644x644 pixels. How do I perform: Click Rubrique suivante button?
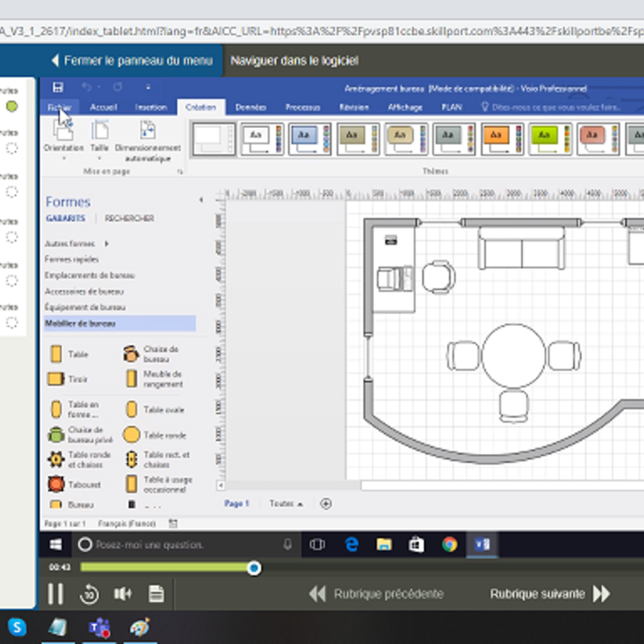pyautogui.click(x=551, y=594)
